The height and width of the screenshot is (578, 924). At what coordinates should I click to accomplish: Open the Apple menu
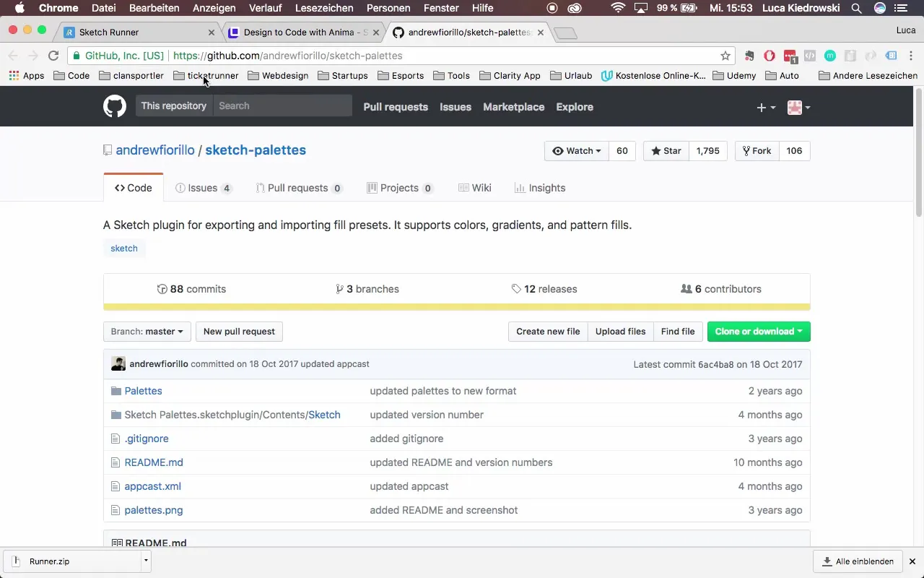tap(19, 8)
